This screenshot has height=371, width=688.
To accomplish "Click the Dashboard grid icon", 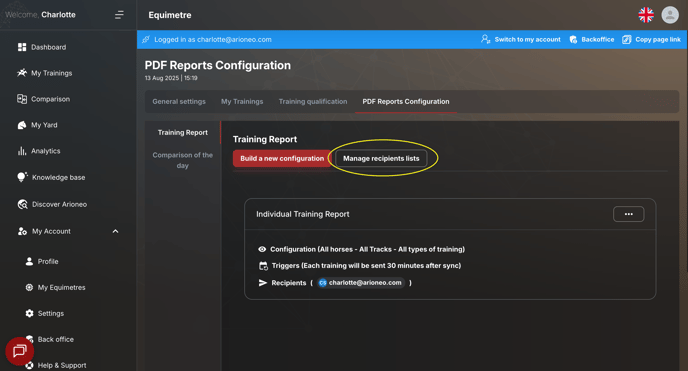I will point(22,47).
